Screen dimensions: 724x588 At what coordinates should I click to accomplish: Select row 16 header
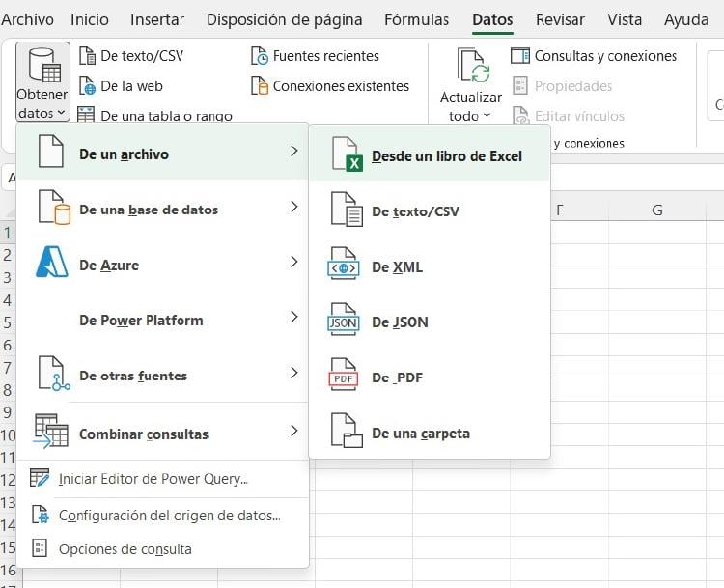9,570
